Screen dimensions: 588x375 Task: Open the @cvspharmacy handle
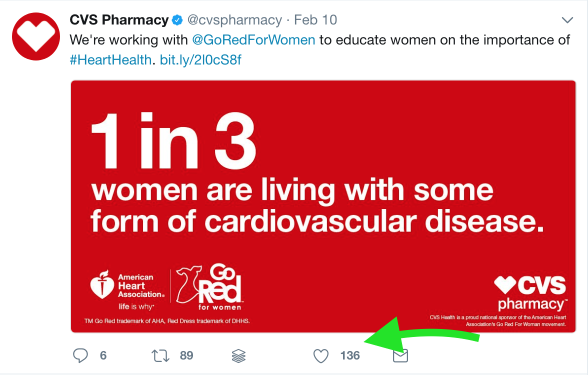pyautogui.click(x=234, y=20)
